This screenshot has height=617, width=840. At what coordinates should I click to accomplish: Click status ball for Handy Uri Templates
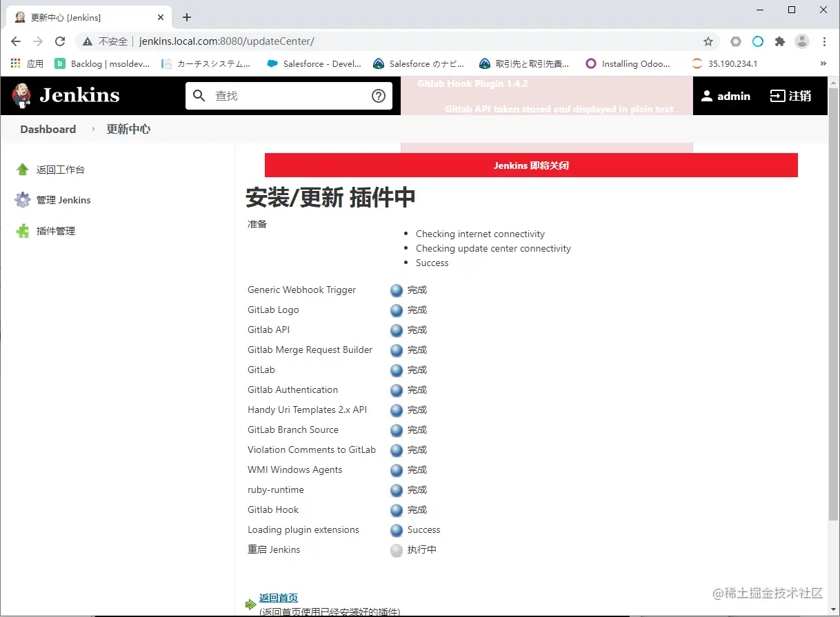[x=397, y=410]
